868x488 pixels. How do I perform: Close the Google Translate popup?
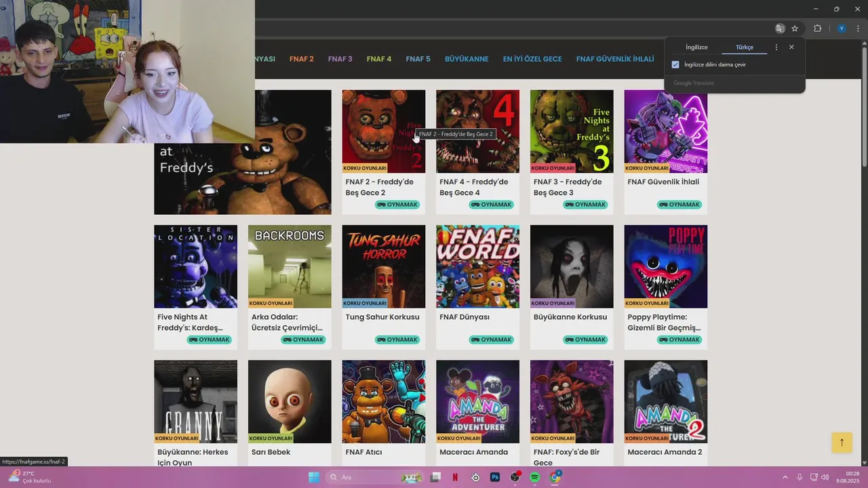[x=791, y=47]
